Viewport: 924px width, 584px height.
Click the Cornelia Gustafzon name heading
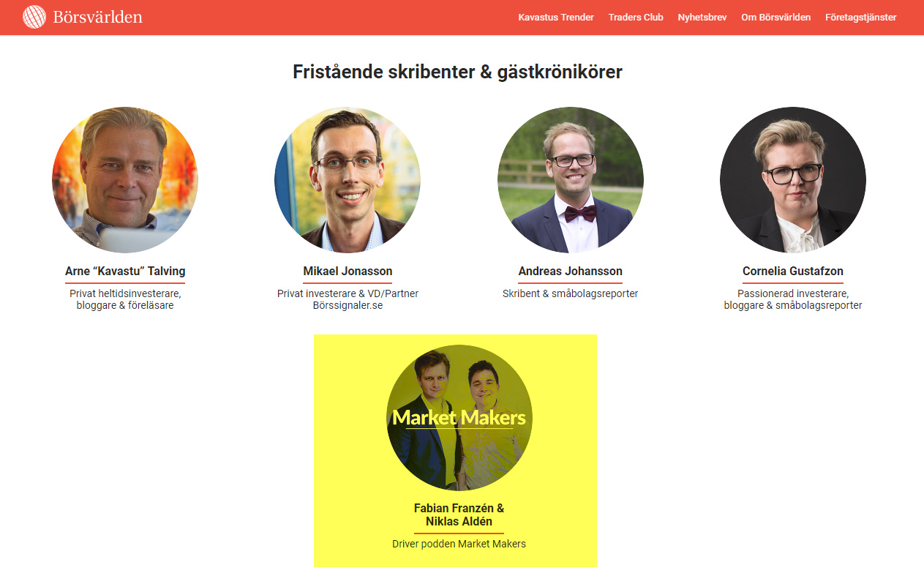(793, 272)
